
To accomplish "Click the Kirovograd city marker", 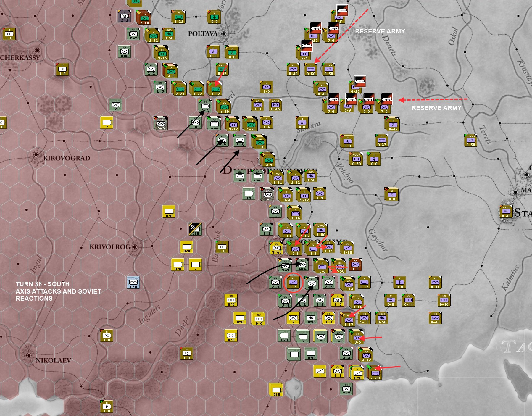I will (36, 154).
